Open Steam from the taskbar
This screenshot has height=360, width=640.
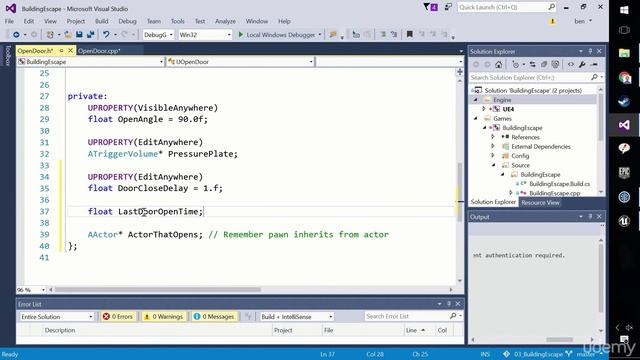pyautogui.click(x=624, y=101)
